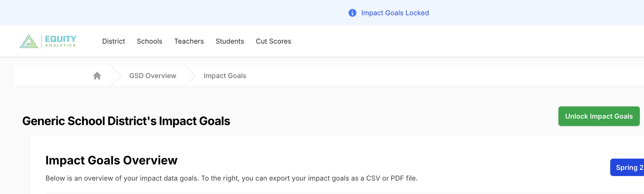Navigate to the Schools section
644x194 pixels.
(149, 41)
